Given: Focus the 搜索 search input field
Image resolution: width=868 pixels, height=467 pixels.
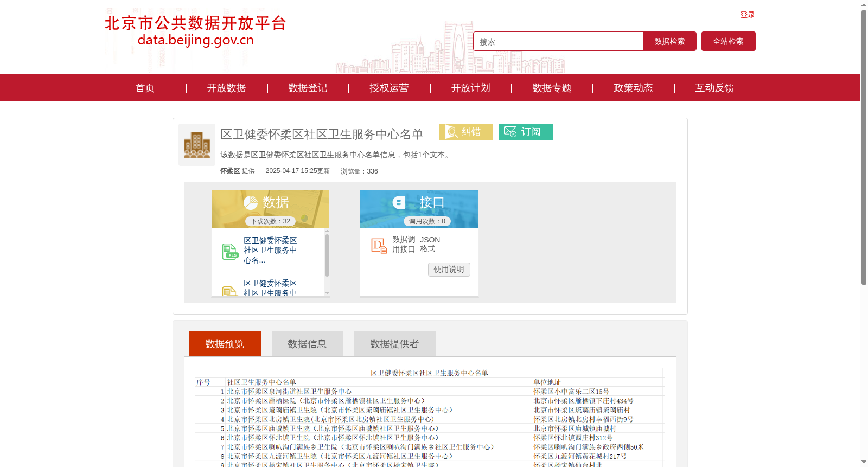Looking at the screenshot, I should click(x=558, y=41).
